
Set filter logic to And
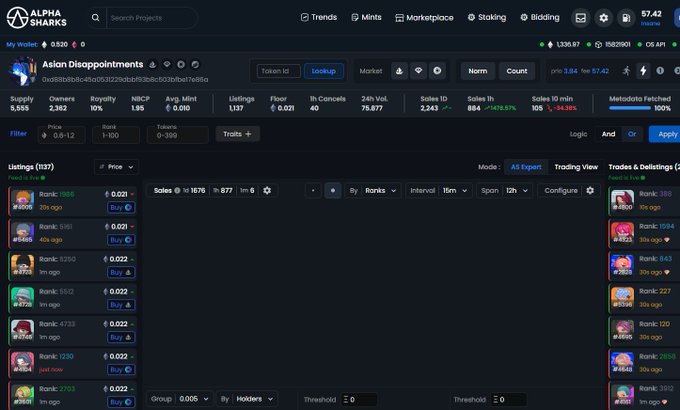[x=608, y=134]
